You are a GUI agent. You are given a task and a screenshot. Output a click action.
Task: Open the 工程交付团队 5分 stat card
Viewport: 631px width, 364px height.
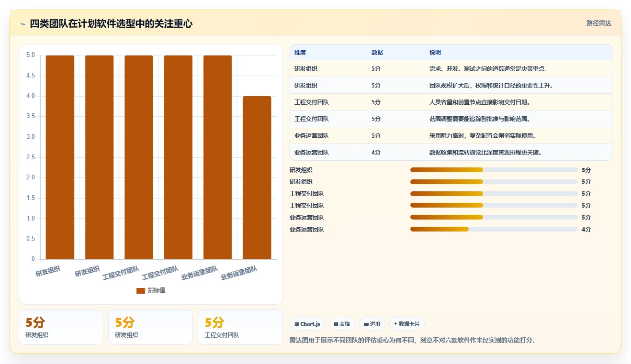point(240,327)
